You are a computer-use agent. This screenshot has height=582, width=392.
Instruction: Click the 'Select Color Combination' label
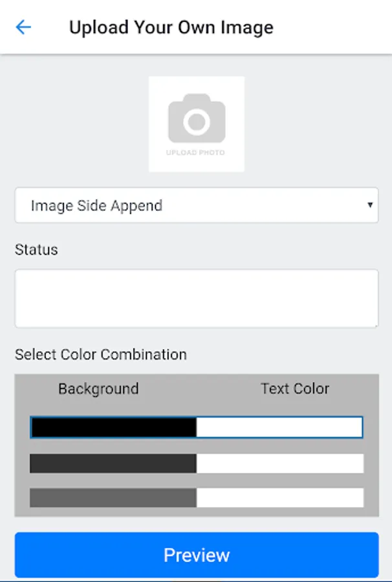[101, 354]
